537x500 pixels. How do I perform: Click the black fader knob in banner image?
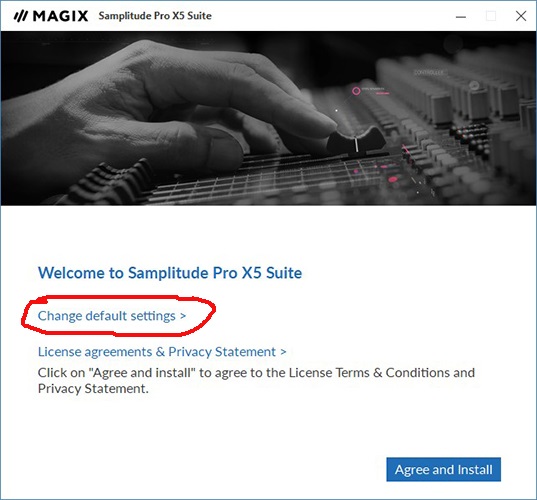[x=356, y=140]
